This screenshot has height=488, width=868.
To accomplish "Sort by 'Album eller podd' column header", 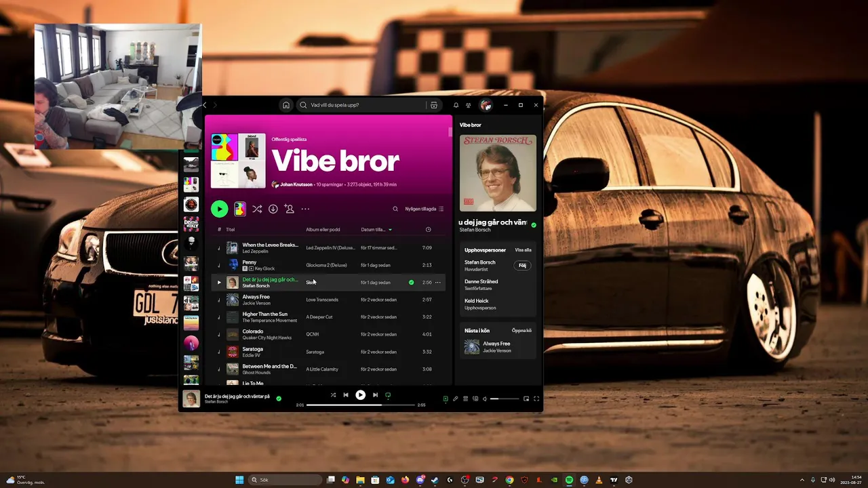I will [x=323, y=230].
